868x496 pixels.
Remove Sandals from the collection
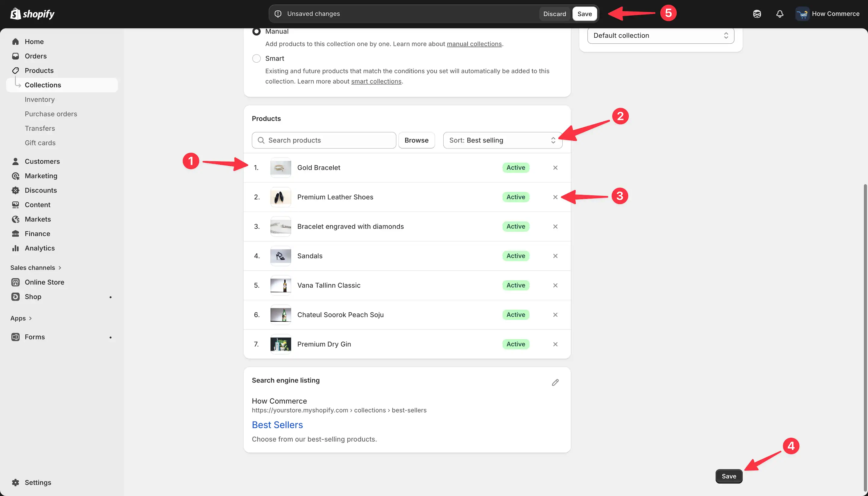tap(555, 256)
